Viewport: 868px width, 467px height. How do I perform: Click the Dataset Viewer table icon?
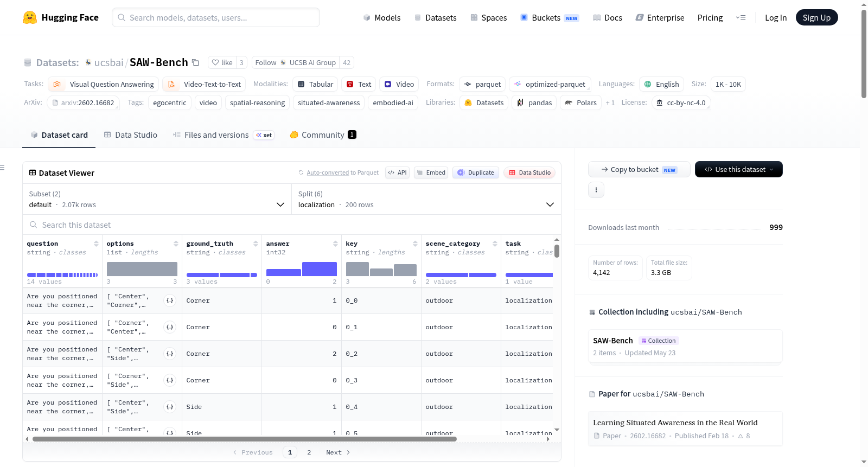[x=33, y=173]
